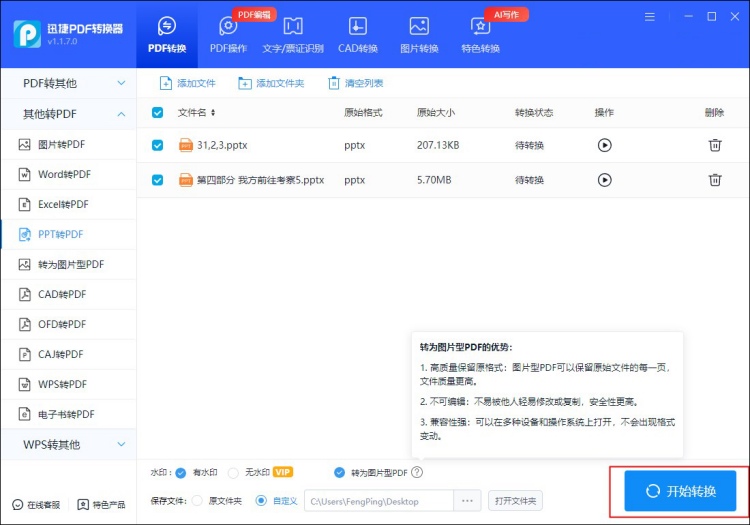This screenshot has height=525, width=750.
Task: Select 自定义 save location radio
Action: pyautogui.click(x=261, y=501)
